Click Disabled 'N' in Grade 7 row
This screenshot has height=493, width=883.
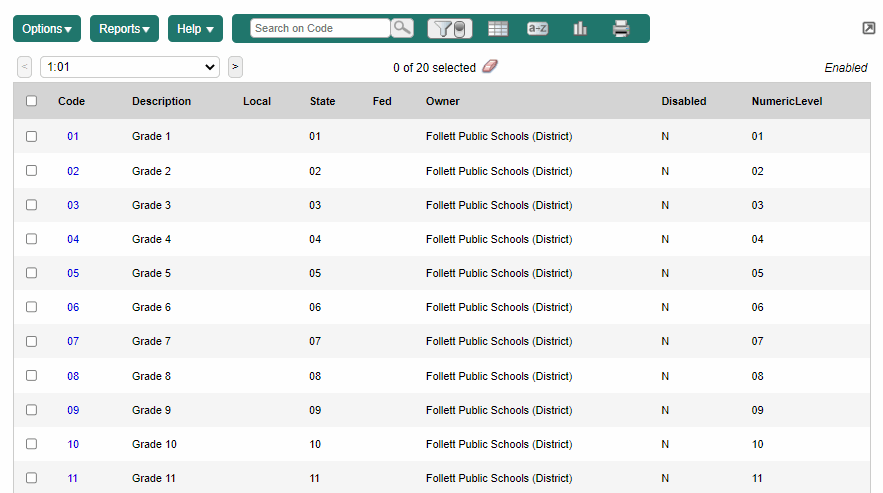pyautogui.click(x=665, y=341)
